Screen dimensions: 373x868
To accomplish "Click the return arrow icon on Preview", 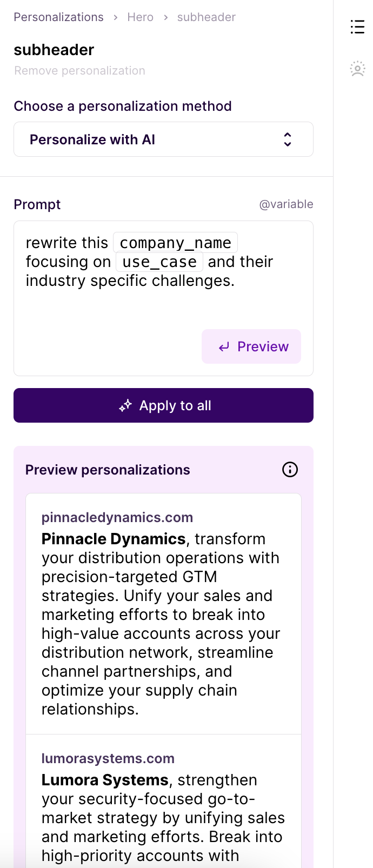I will 224,347.
